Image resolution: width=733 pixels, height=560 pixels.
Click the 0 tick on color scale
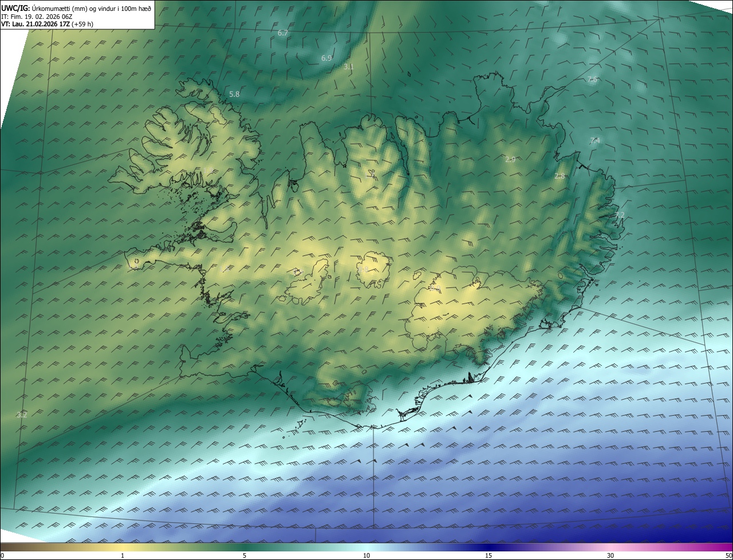pos(2,555)
